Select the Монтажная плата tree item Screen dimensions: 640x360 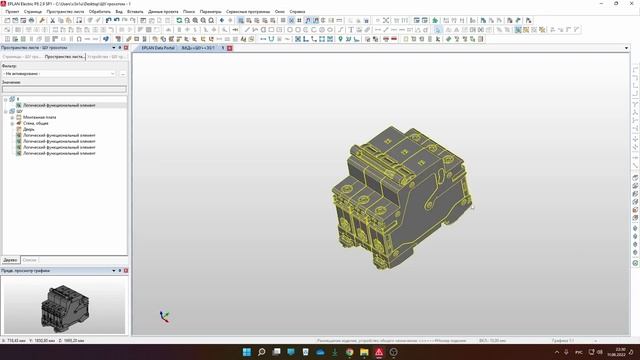pos(40,117)
